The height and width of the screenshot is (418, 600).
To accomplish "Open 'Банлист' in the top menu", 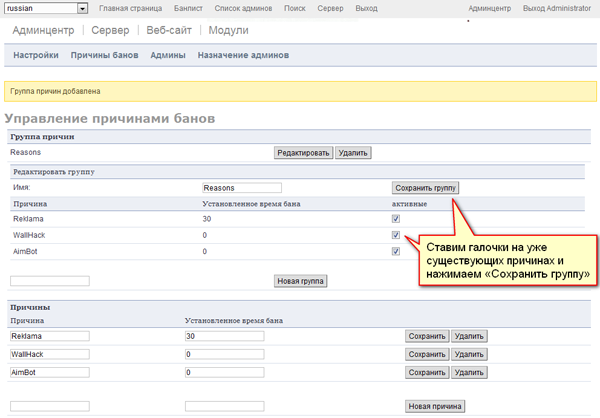I will click(x=188, y=8).
